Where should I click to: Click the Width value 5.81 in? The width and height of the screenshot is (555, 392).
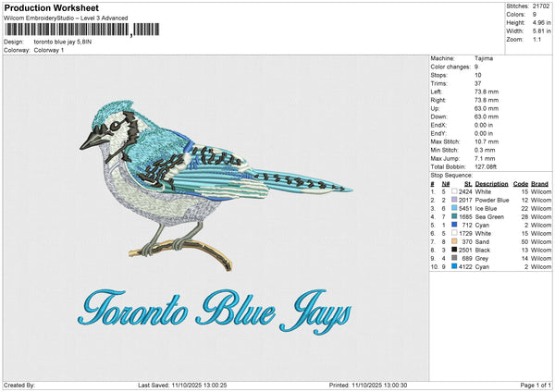(x=541, y=31)
